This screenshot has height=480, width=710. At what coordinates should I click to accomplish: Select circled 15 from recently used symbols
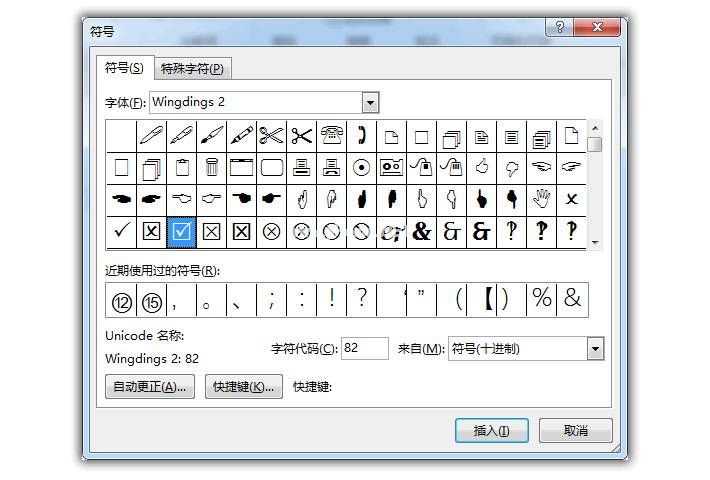click(151, 300)
